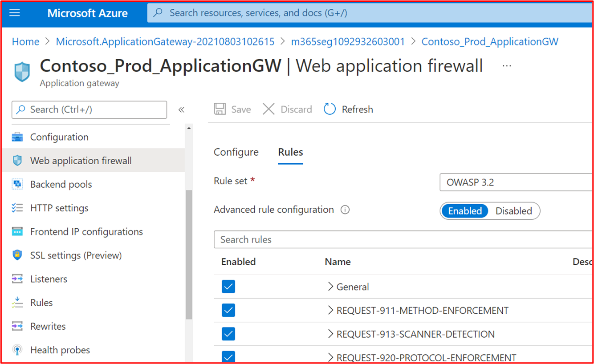The width and height of the screenshot is (594, 364).
Task: Open the Azure portal hamburger menu
Action: pyautogui.click(x=15, y=12)
